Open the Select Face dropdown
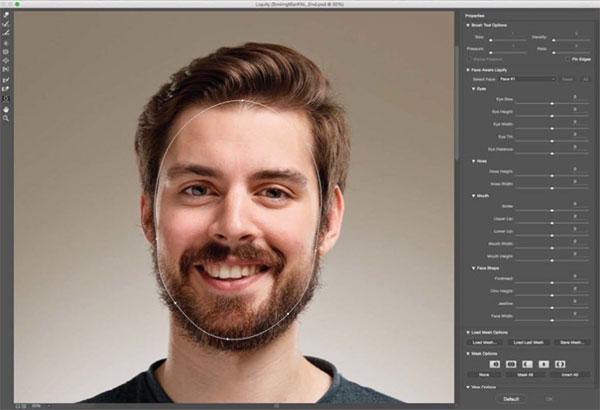600x410 pixels. point(527,79)
